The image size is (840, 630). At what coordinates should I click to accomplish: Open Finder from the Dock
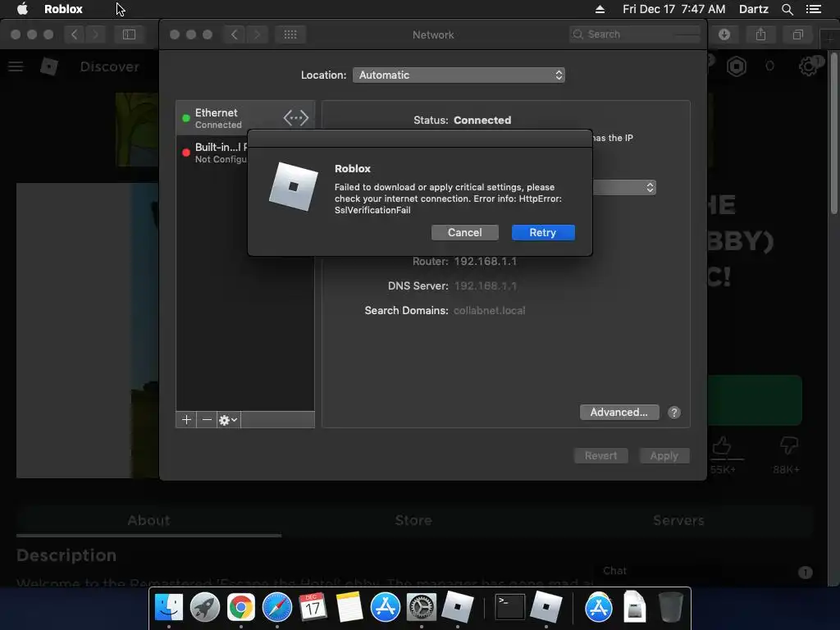click(169, 607)
